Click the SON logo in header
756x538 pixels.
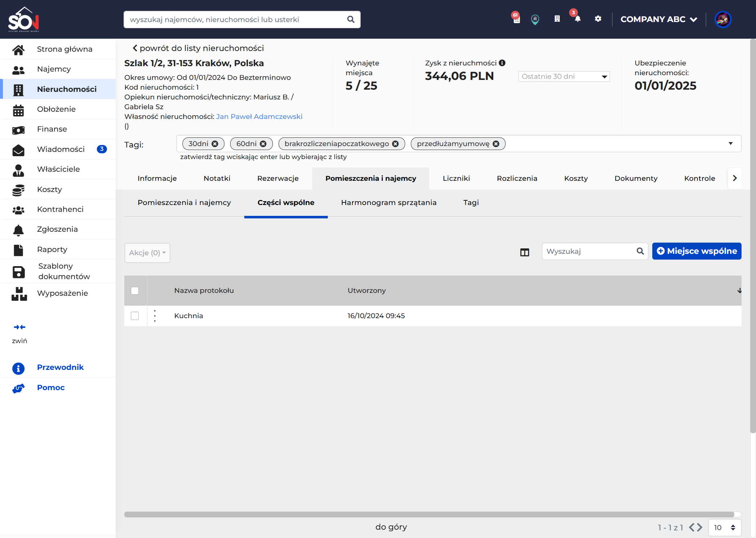pyautogui.click(x=23, y=20)
